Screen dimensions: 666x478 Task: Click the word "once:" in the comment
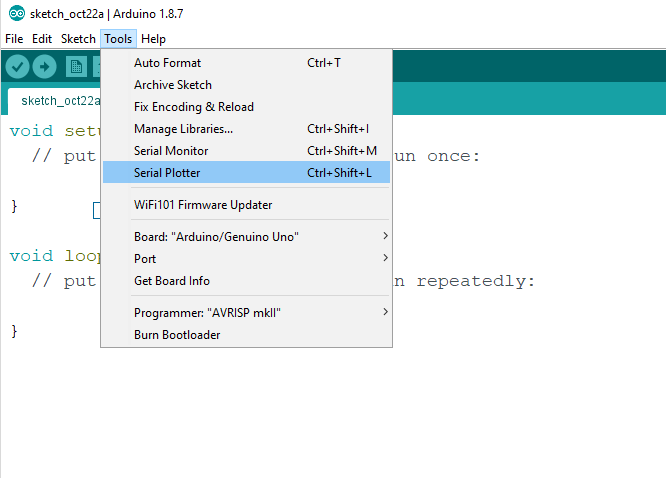453,156
